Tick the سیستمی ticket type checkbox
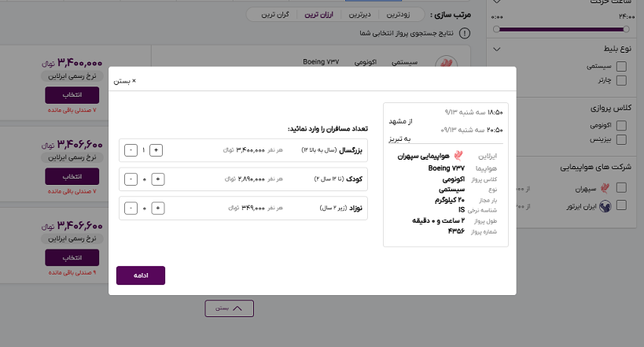 pyautogui.click(x=621, y=66)
